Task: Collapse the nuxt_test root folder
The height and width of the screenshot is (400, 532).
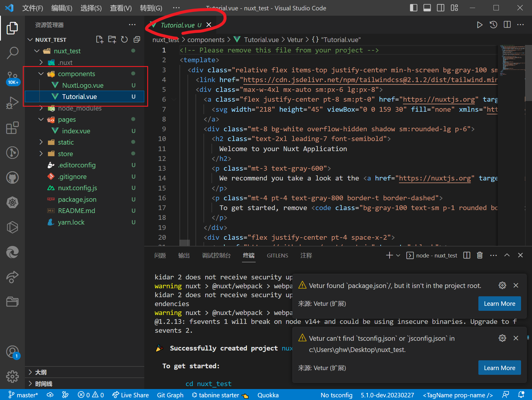Action: click(x=37, y=51)
